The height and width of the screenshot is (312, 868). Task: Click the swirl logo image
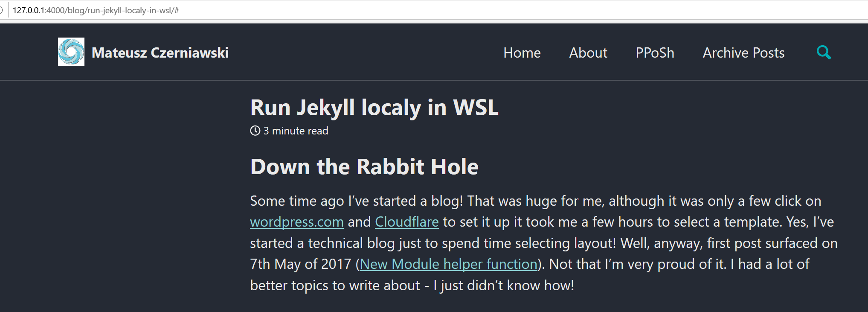[x=71, y=52]
